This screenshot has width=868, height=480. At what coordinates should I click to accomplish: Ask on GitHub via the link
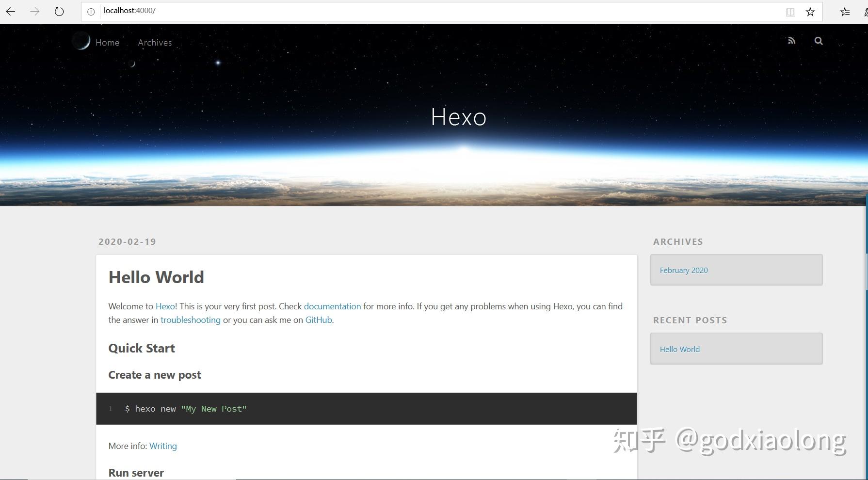318,320
